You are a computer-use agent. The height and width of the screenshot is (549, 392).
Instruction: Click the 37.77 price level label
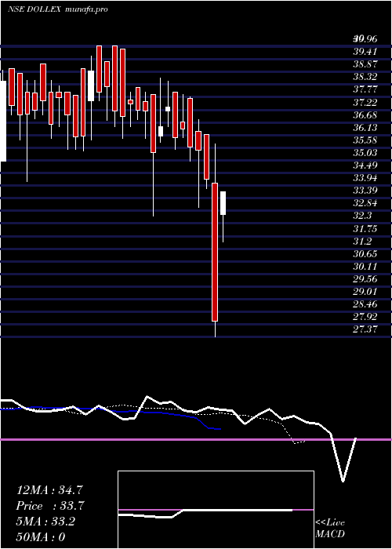(x=365, y=89)
